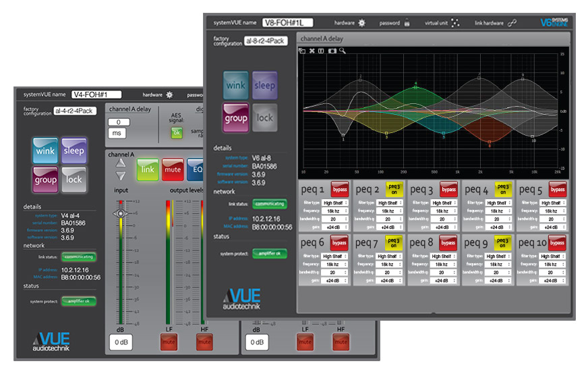Select EQ node 5 on cyan curve
Viewport: 588px width, 374px height.
(x=443, y=133)
